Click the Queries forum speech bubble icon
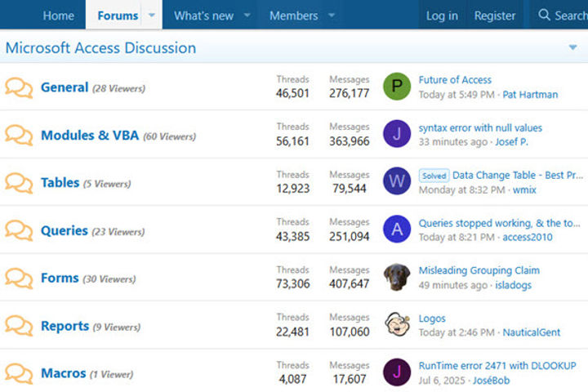This screenshot has width=588, height=392. click(19, 230)
